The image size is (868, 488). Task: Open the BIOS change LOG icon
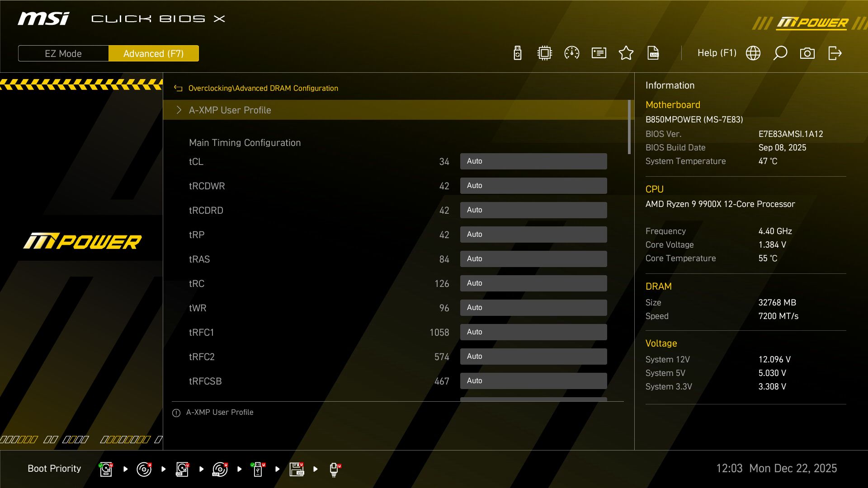(654, 53)
